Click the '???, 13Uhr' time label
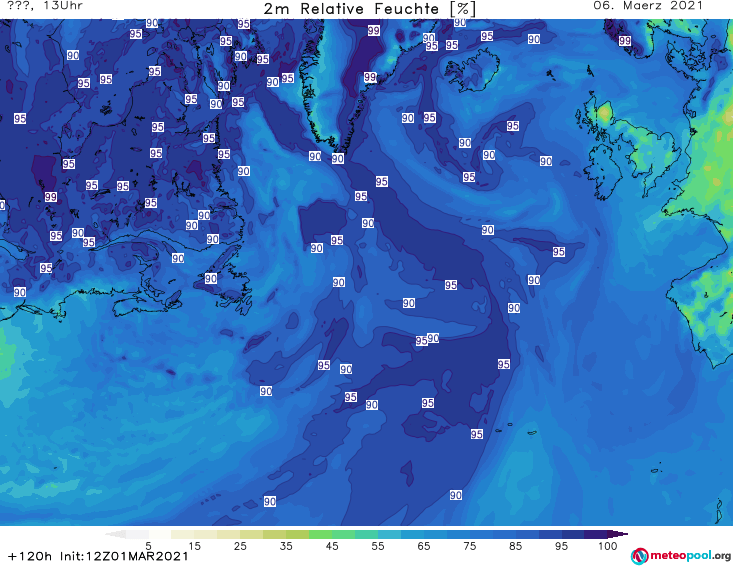The image size is (733, 566). 45,6
